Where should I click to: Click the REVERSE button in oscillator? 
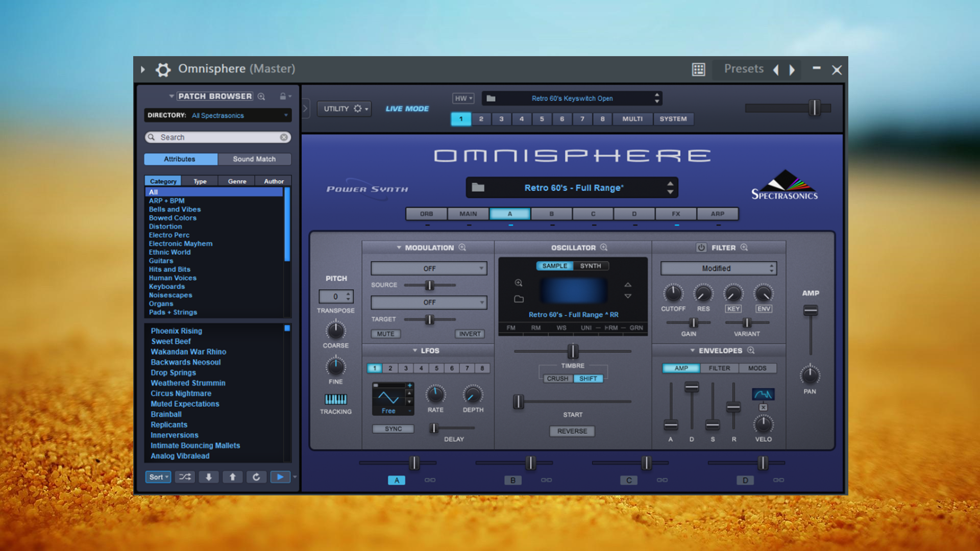click(x=572, y=431)
